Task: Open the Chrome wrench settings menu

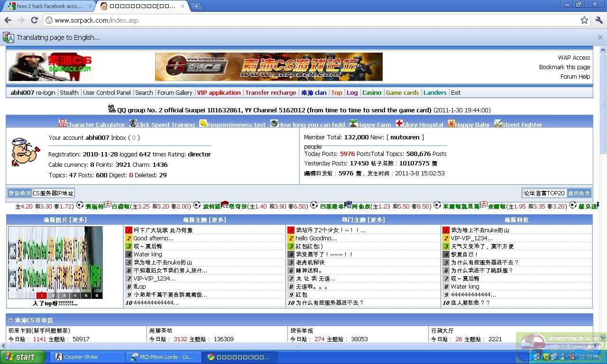Action: point(598,20)
